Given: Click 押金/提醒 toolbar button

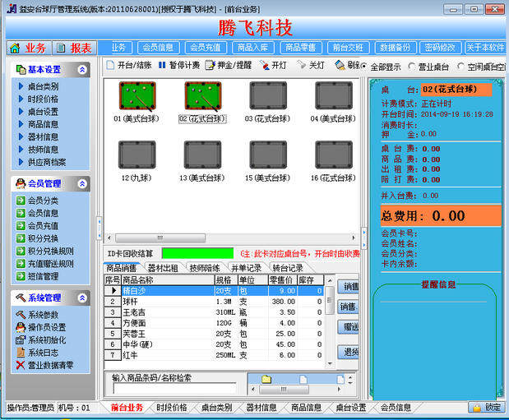Looking at the screenshot, I should click(229, 65).
